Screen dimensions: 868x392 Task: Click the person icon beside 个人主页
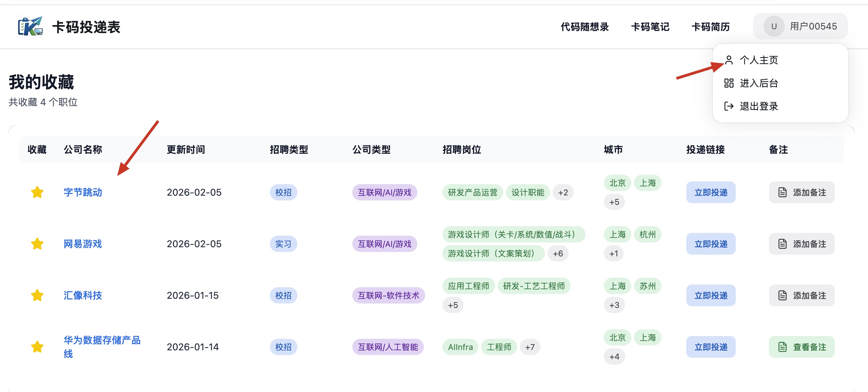point(729,60)
